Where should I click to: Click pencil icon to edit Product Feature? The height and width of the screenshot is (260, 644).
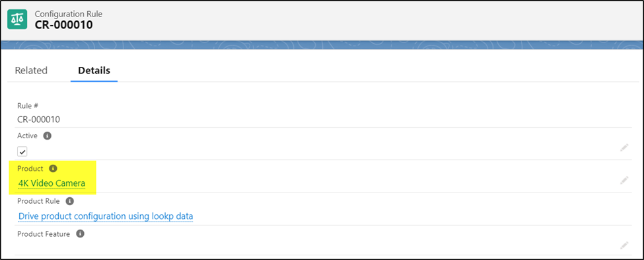pos(624,245)
